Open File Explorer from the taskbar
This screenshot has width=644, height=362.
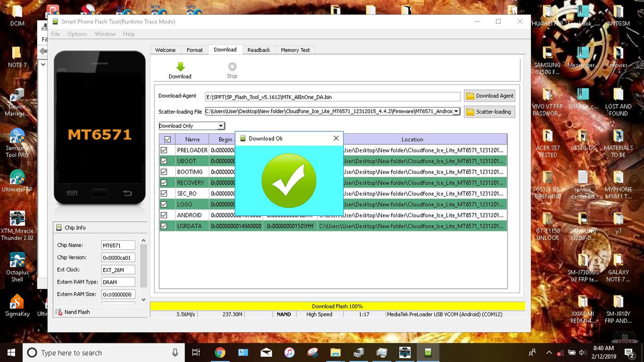[x=336, y=352]
